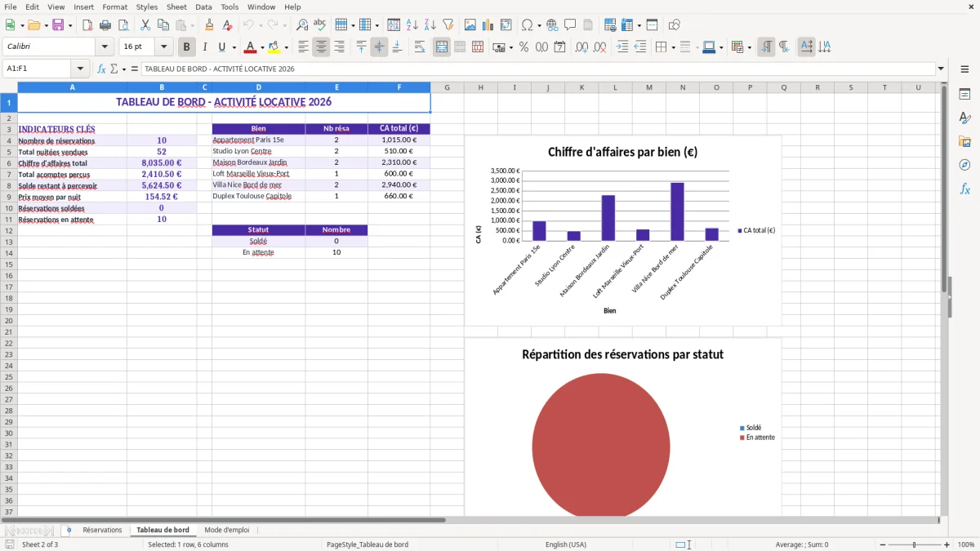Toggle Italic formatting
The width and height of the screenshot is (980, 551).
point(205,47)
